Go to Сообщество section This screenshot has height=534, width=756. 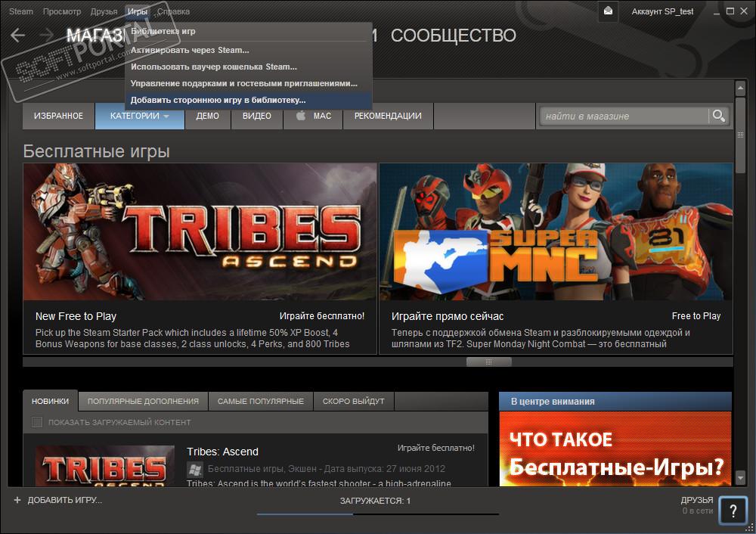point(453,36)
